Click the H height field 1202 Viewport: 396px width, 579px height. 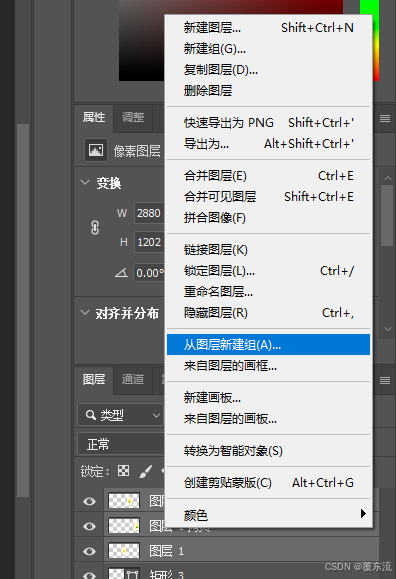click(149, 242)
